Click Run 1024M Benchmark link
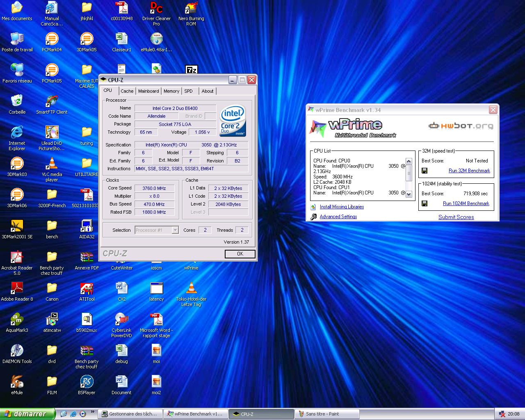This screenshot has height=420, width=525. click(466, 203)
